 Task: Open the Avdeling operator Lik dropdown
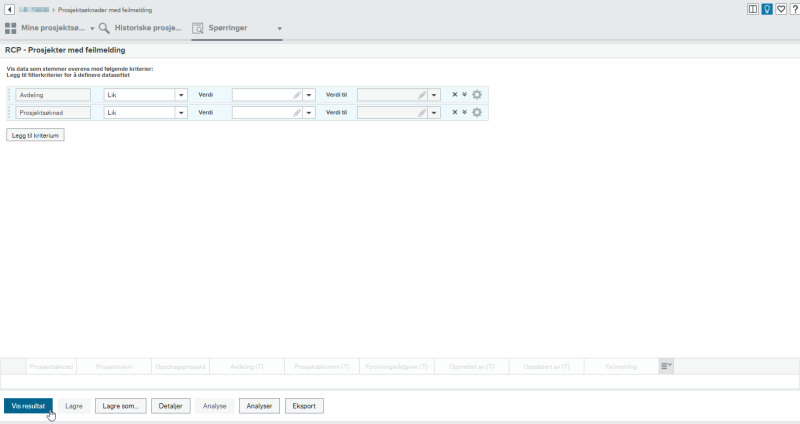181,95
